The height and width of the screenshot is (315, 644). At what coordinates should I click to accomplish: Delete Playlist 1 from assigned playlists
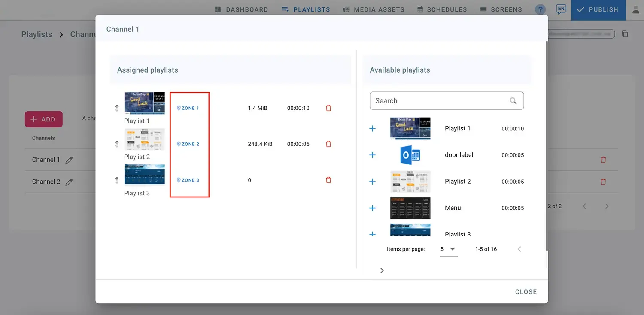tap(328, 108)
